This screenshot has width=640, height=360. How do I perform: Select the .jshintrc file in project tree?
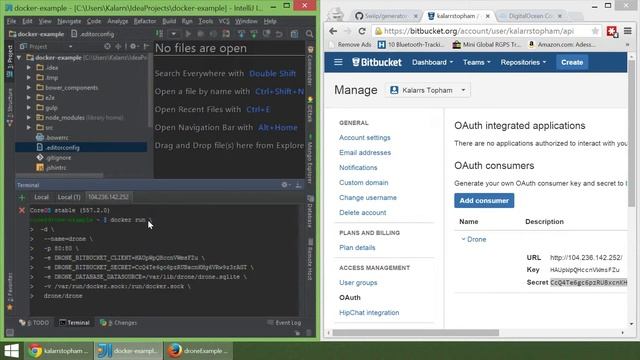point(51,167)
